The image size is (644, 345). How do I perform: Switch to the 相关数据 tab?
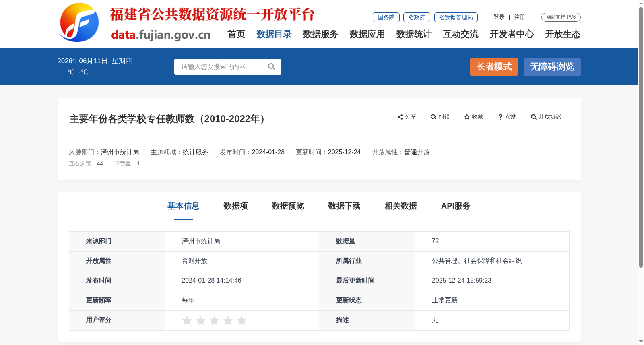pyautogui.click(x=401, y=206)
